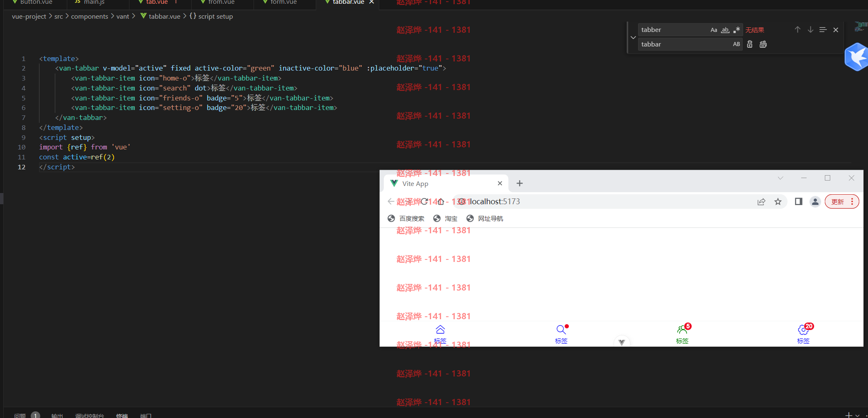This screenshot has width=868, height=418.
Task: Go to previous match arrow
Action: point(797,30)
